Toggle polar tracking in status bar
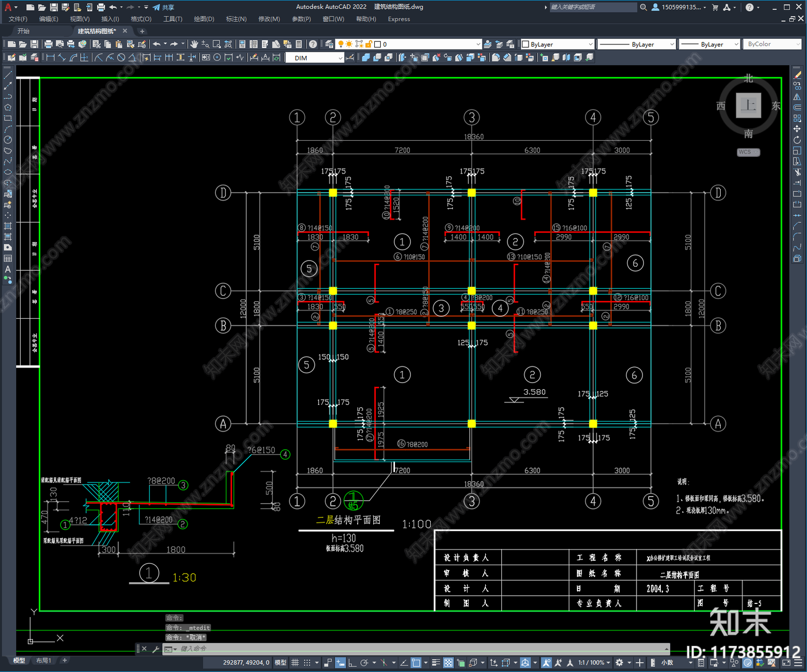 pyautogui.click(x=364, y=662)
